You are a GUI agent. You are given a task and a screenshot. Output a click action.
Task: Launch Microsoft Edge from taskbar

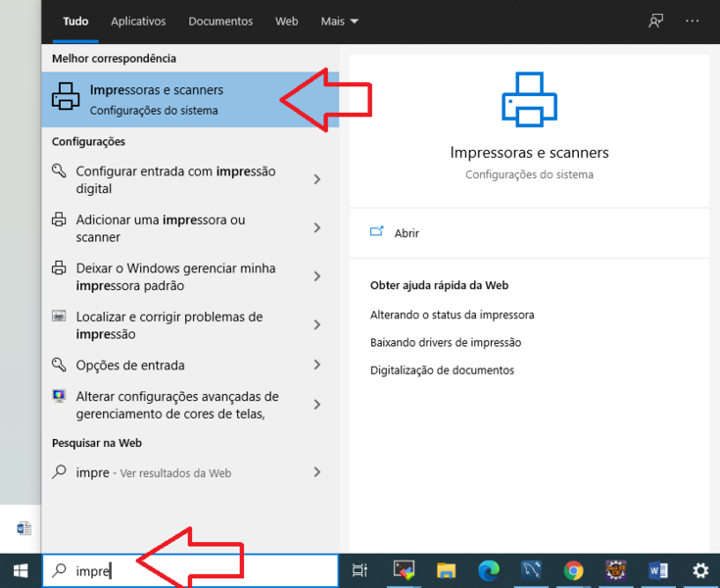(489, 570)
